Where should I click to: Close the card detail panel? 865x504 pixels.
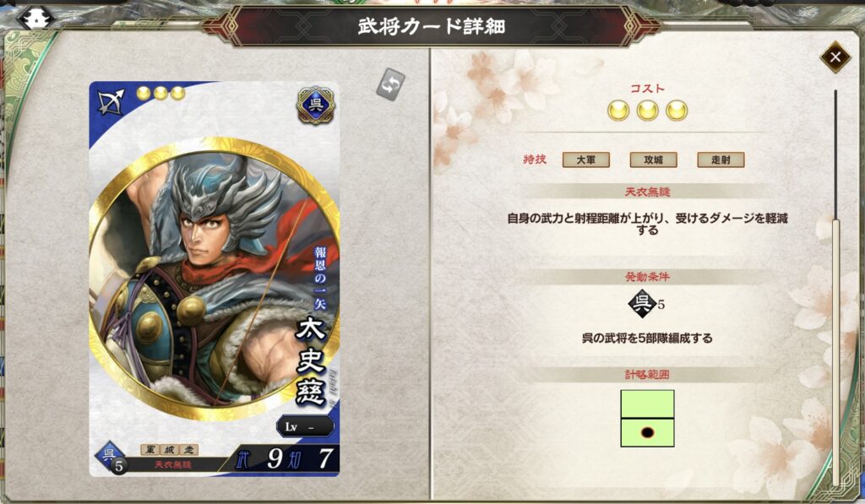[835, 57]
